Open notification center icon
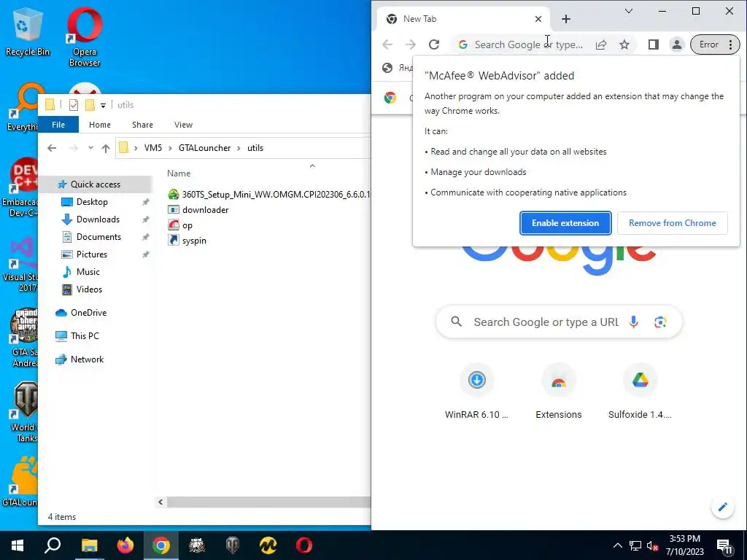 (724, 547)
